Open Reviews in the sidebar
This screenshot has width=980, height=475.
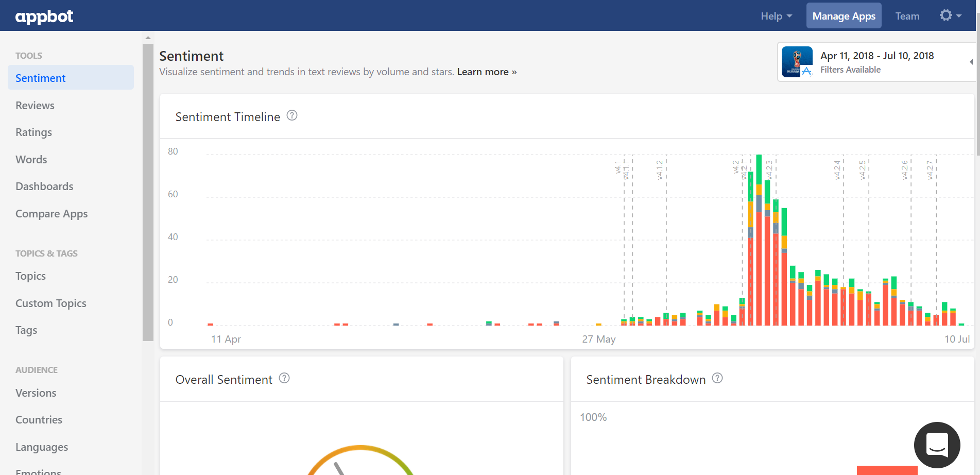tap(35, 105)
